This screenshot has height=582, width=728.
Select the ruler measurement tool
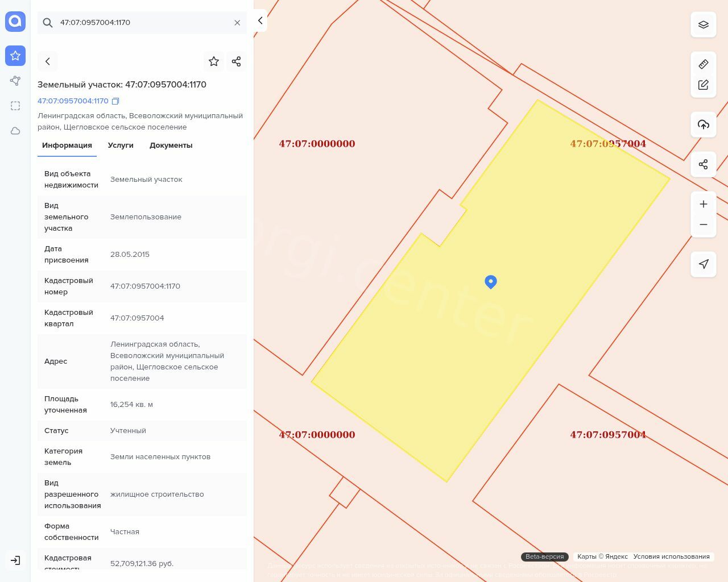704,64
